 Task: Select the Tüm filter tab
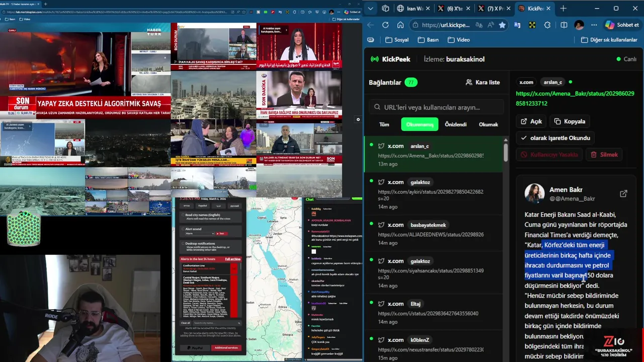384,124
